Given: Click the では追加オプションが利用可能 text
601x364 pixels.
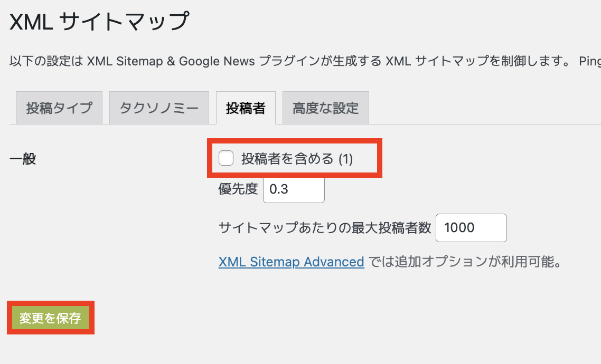Looking at the screenshot, I should pyautogui.click(x=465, y=262).
